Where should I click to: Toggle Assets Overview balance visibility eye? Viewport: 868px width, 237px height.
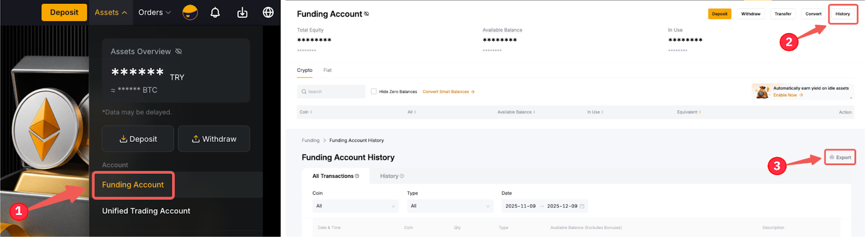point(178,52)
